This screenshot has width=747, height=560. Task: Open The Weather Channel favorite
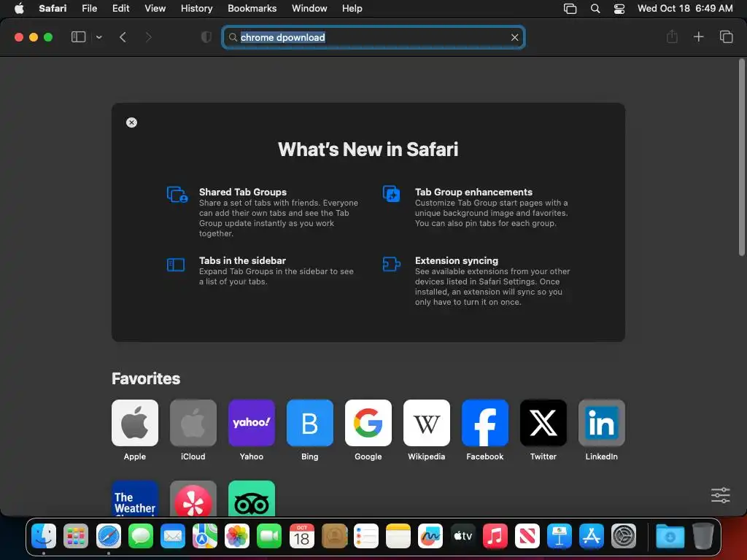click(135, 498)
